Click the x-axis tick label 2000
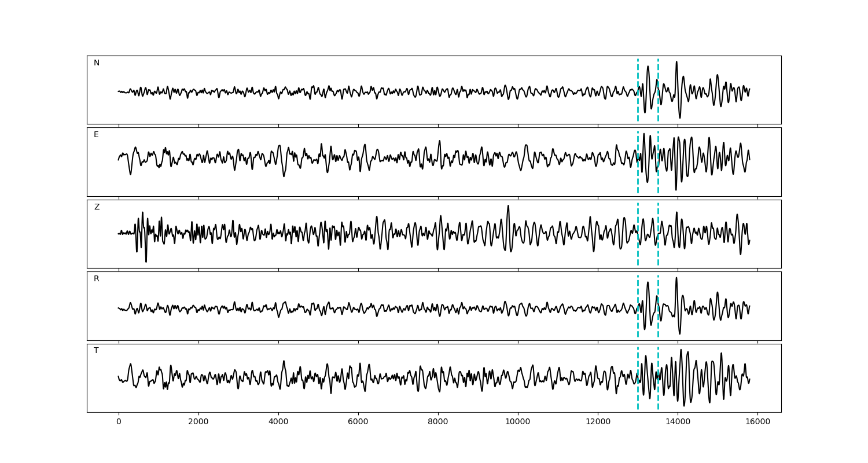 pyautogui.click(x=198, y=422)
